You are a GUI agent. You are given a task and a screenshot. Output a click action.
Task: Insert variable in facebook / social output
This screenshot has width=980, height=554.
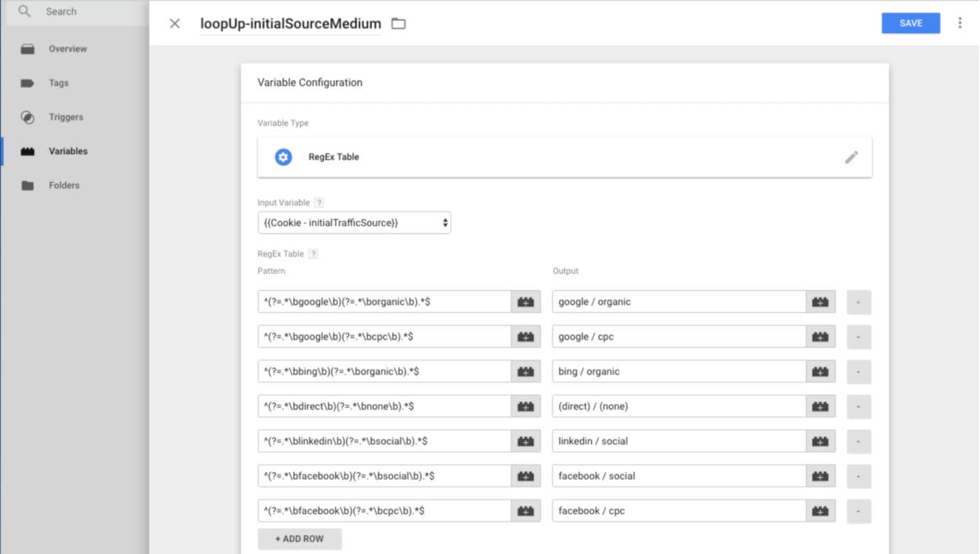pos(821,476)
